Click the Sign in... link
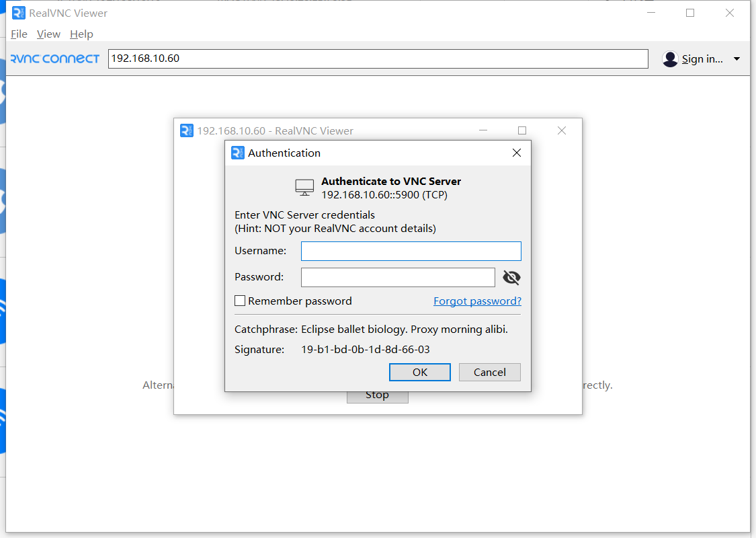Viewport: 756px width, 538px height. coord(702,59)
